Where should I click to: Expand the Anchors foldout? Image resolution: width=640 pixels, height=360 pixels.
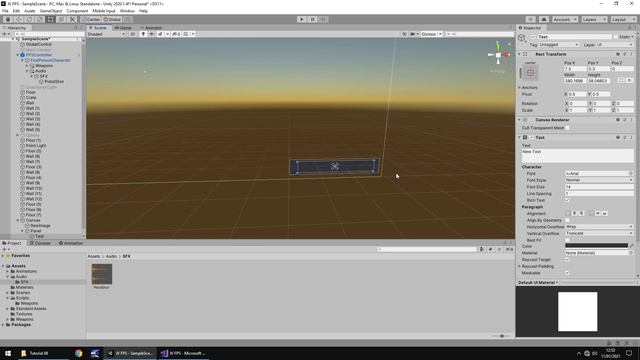click(x=520, y=88)
